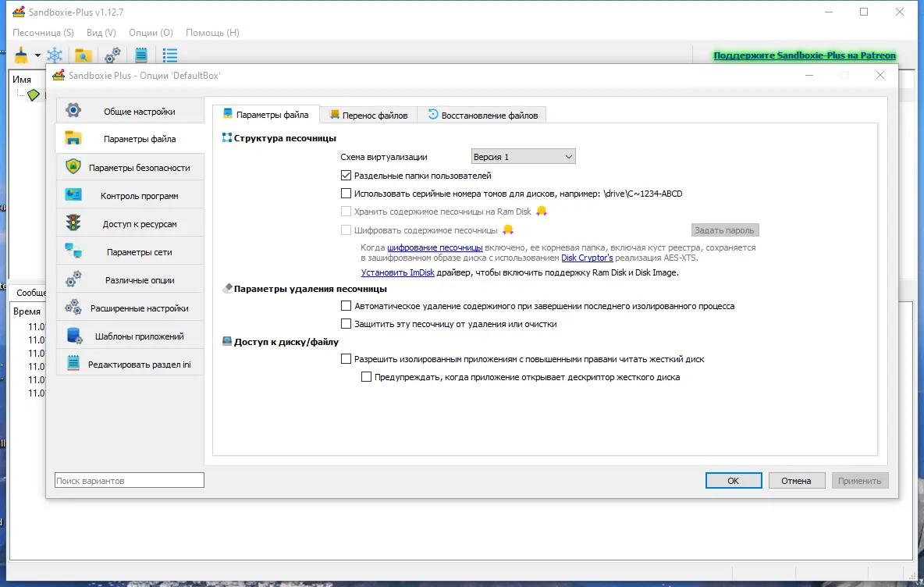Open Шаблоны приложений section
This screenshot has height=587, width=924.
[130, 336]
